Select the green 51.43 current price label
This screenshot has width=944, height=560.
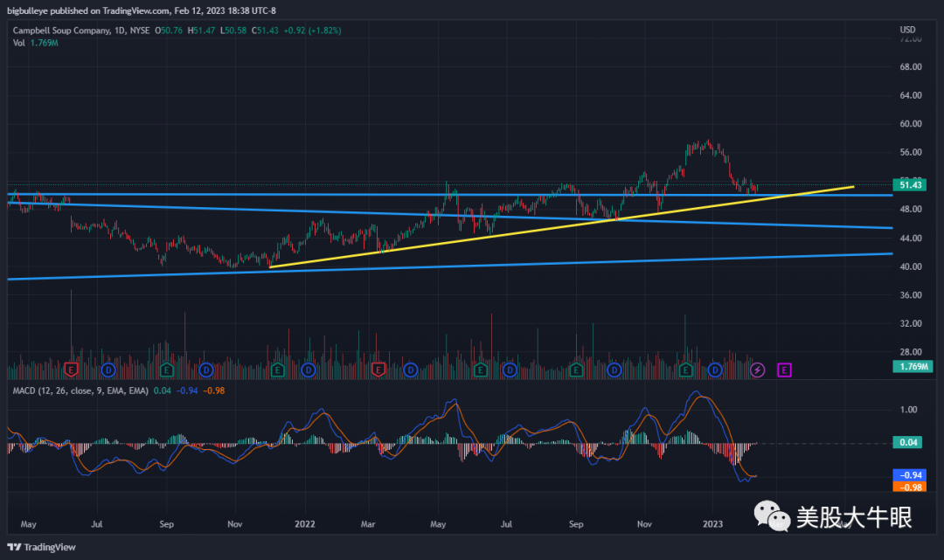(x=910, y=184)
